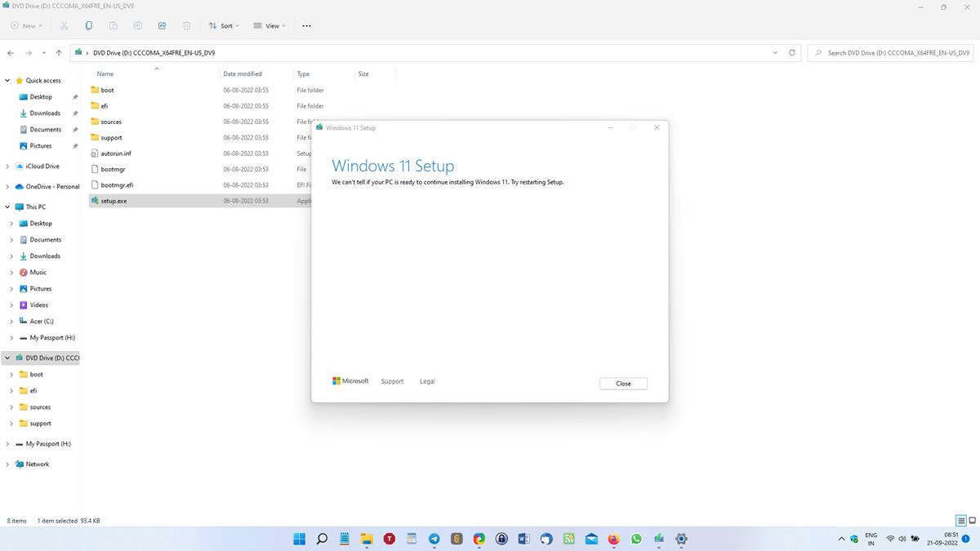Open Legal link in Setup dialog
Screen dimensions: 980x551
(x=427, y=381)
